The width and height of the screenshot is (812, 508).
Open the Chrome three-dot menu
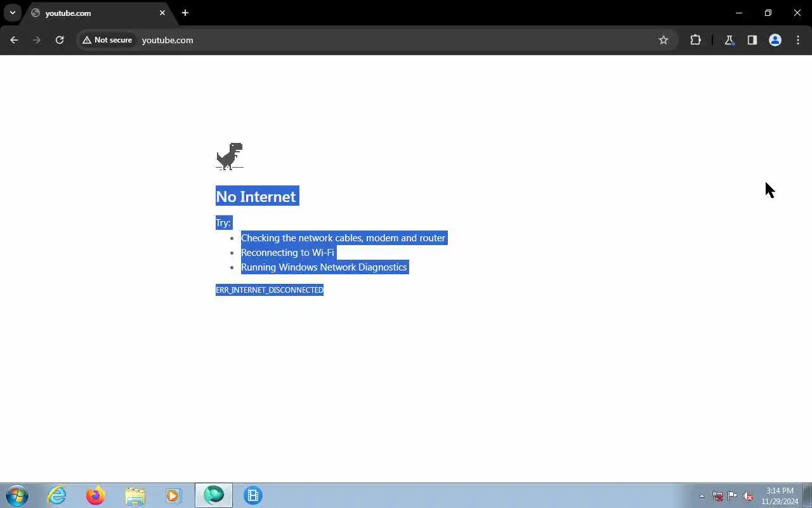(x=798, y=40)
